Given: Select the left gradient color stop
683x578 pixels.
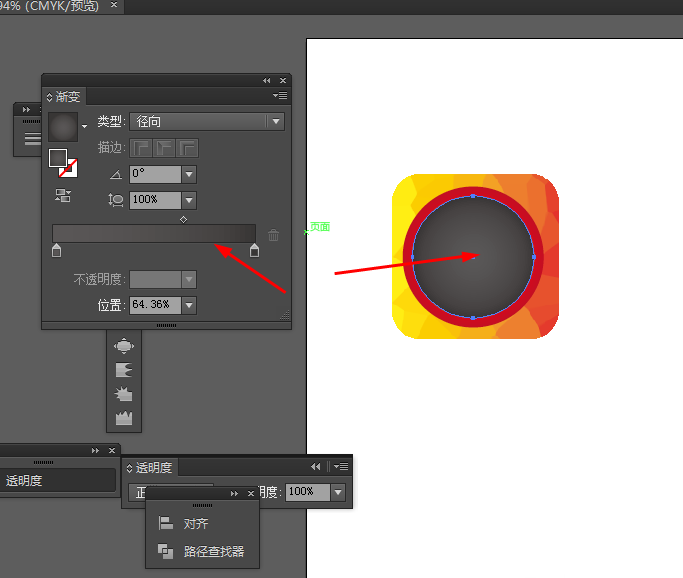Looking at the screenshot, I should pyautogui.click(x=56, y=251).
